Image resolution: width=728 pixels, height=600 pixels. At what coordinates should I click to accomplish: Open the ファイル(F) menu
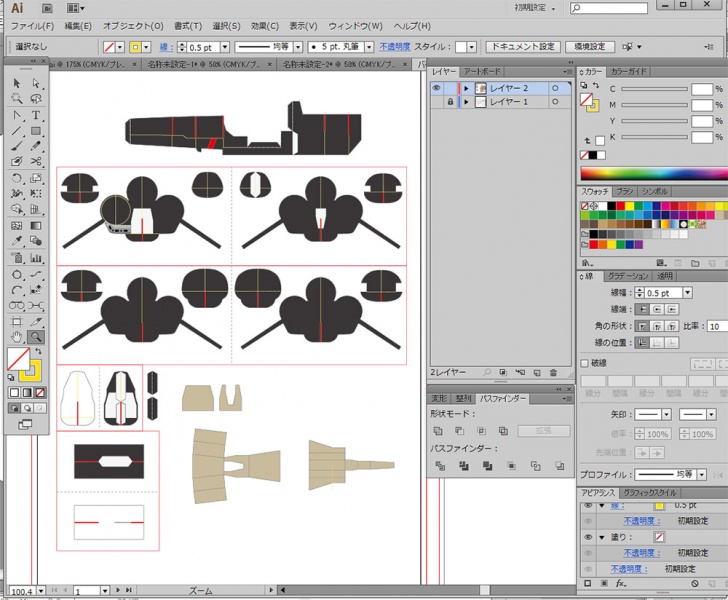pos(32,26)
